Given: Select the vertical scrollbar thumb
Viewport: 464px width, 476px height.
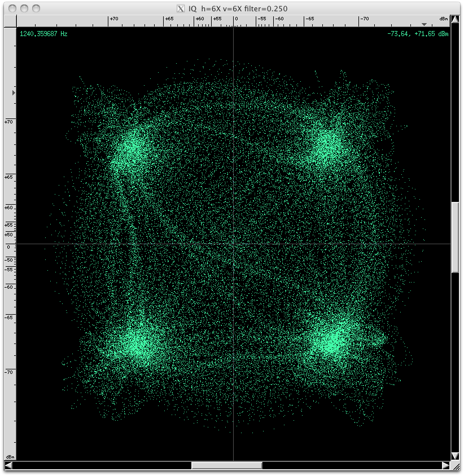Looking at the screenshot, I should point(456,237).
